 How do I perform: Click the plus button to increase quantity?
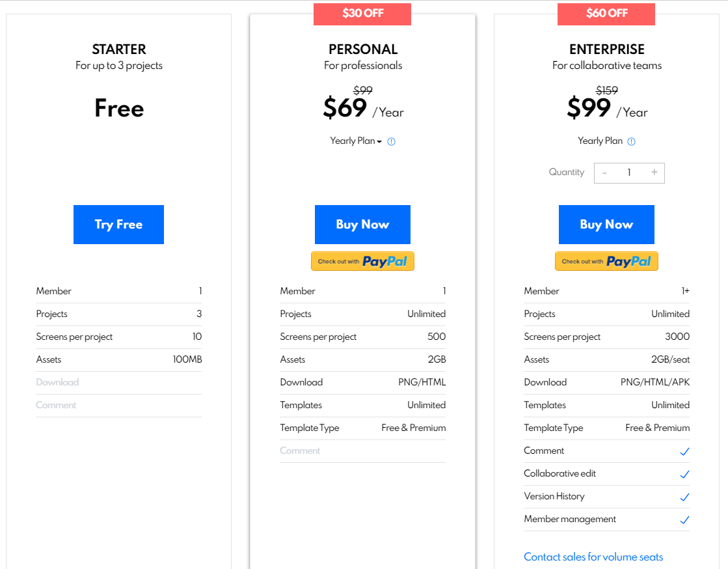pyautogui.click(x=654, y=173)
